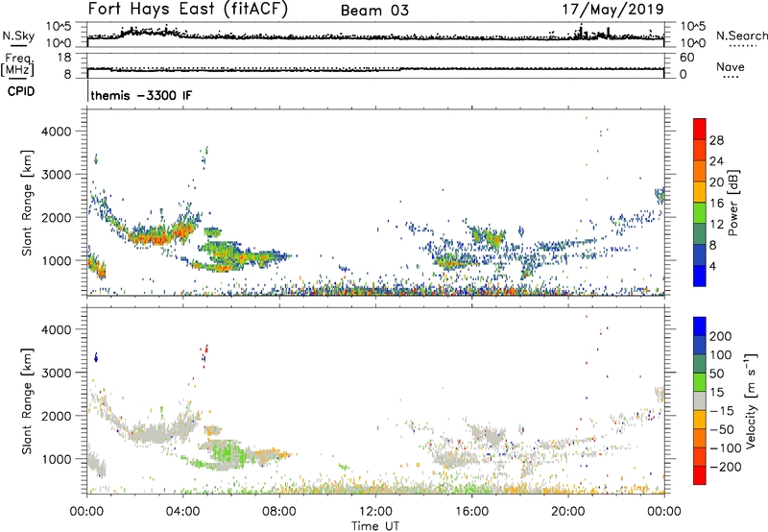Click '4000' on power panel range axis

[57, 132]
